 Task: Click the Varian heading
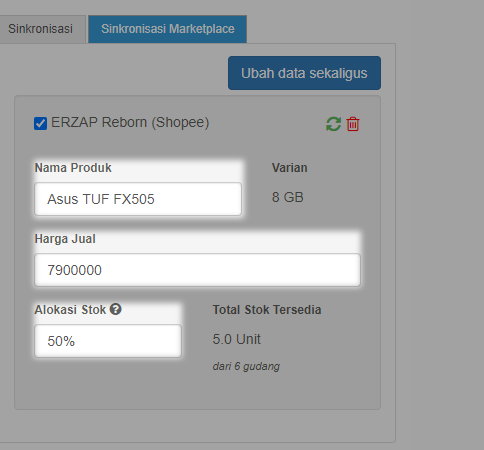289,168
